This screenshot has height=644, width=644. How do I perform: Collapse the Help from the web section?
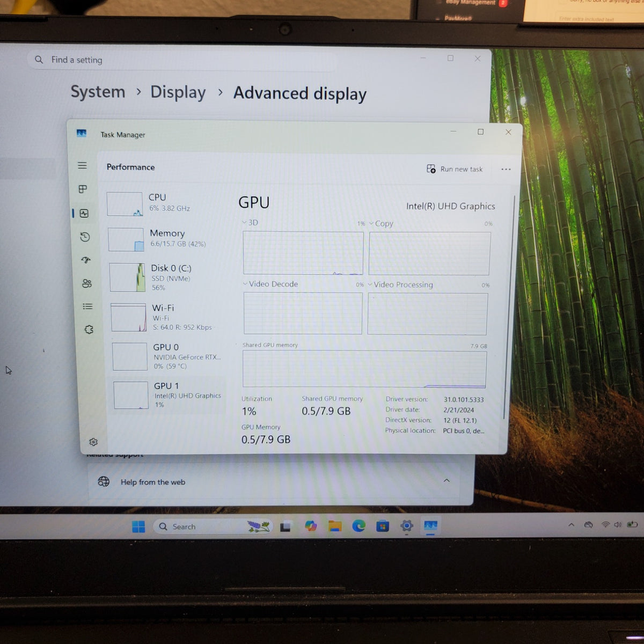[x=447, y=481]
